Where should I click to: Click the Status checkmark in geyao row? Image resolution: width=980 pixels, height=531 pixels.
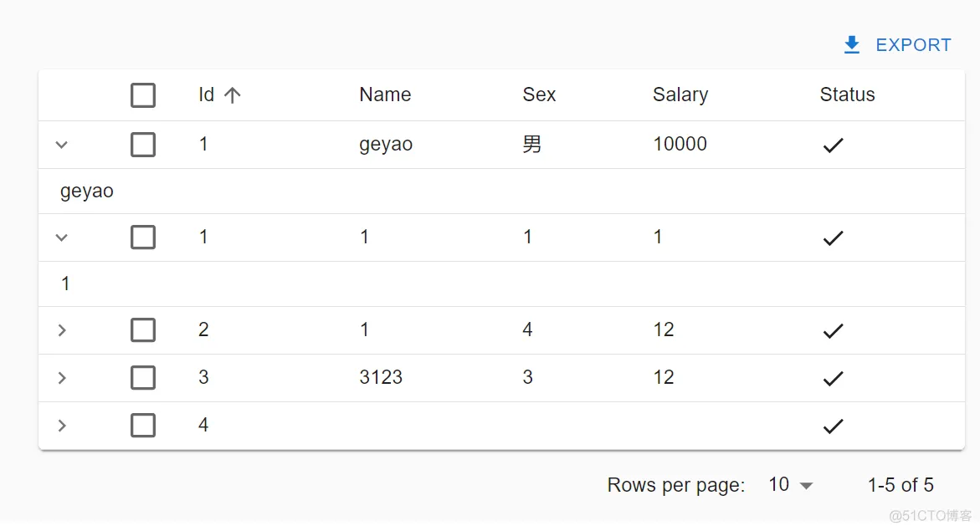tap(832, 146)
